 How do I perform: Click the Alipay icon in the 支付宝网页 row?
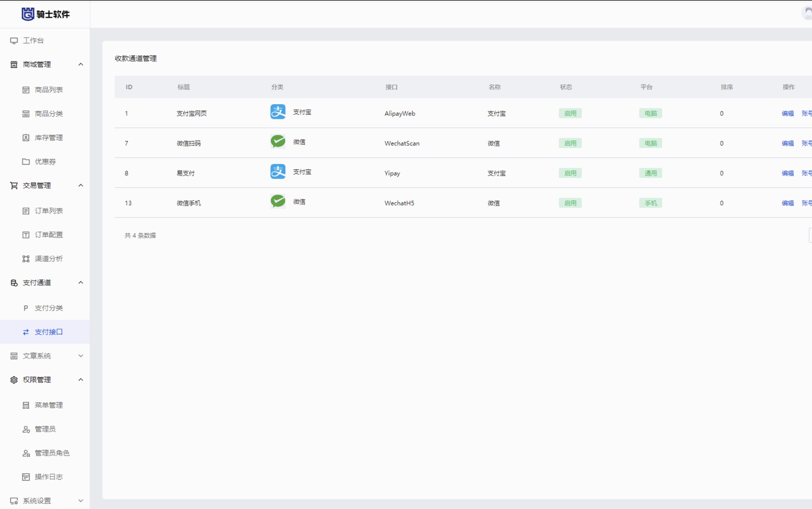278,112
